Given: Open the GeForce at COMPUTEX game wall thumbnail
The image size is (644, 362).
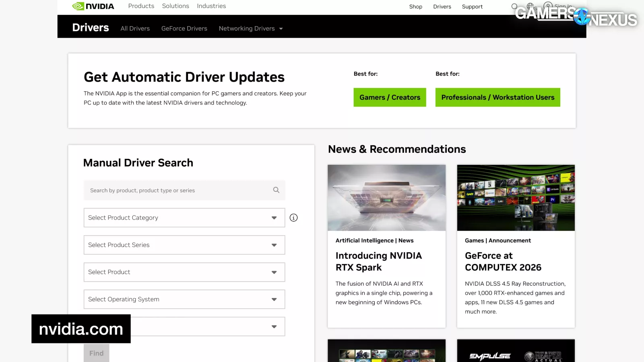Looking at the screenshot, I should [x=516, y=197].
